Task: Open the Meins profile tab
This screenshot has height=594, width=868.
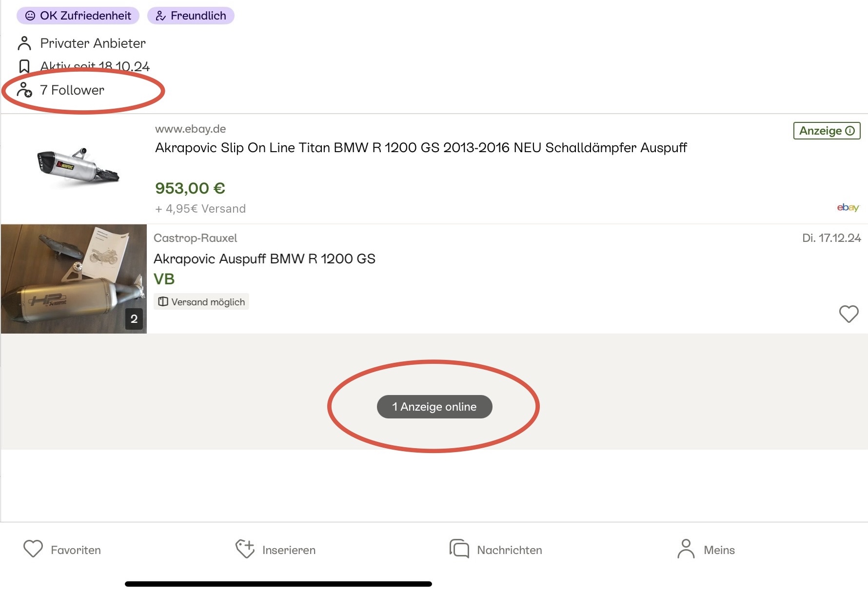Action: (706, 550)
